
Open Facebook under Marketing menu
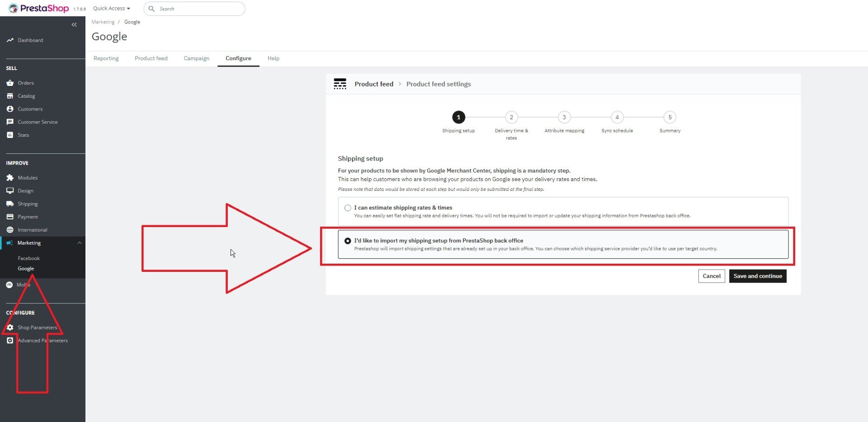tap(29, 258)
